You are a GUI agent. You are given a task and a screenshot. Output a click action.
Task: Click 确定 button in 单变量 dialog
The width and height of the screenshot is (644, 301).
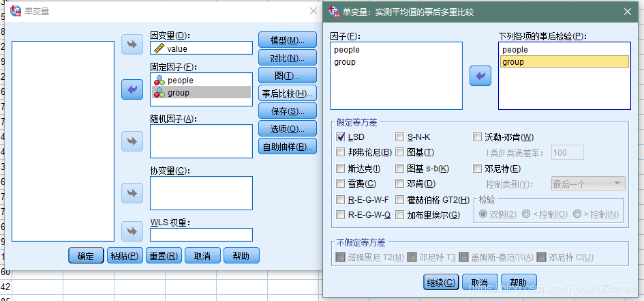tap(86, 256)
